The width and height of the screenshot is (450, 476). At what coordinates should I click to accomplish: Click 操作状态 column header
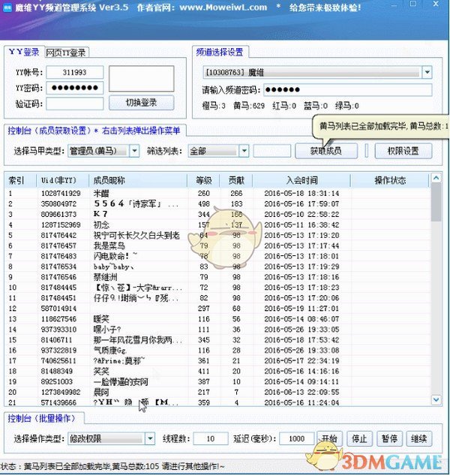click(x=390, y=181)
